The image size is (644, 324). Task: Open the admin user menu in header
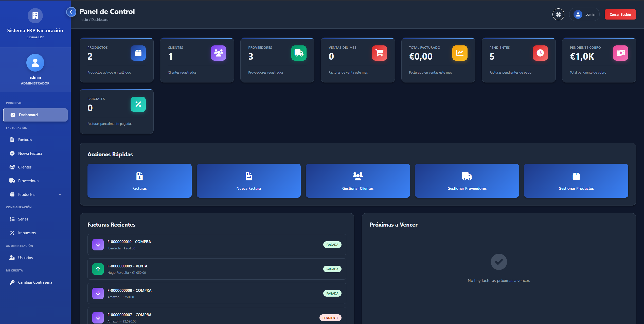(x=584, y=14)
